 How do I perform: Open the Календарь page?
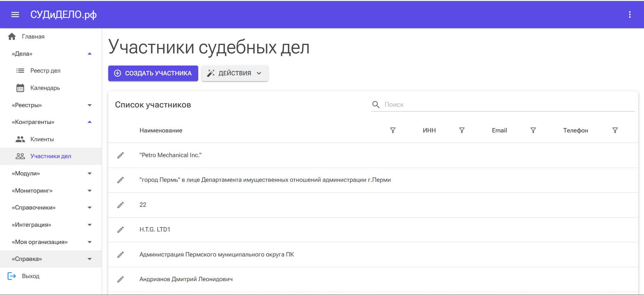coord(45,88)
